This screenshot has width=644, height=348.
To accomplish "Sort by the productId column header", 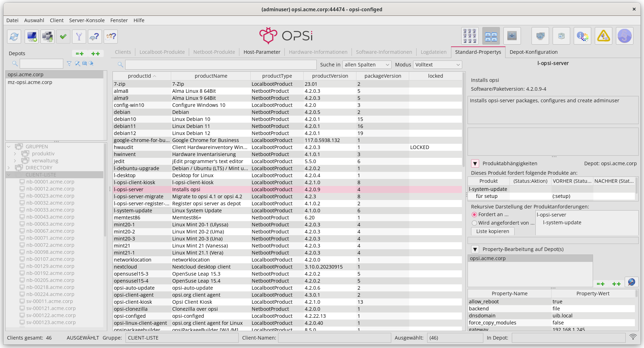I will point(142,76).
